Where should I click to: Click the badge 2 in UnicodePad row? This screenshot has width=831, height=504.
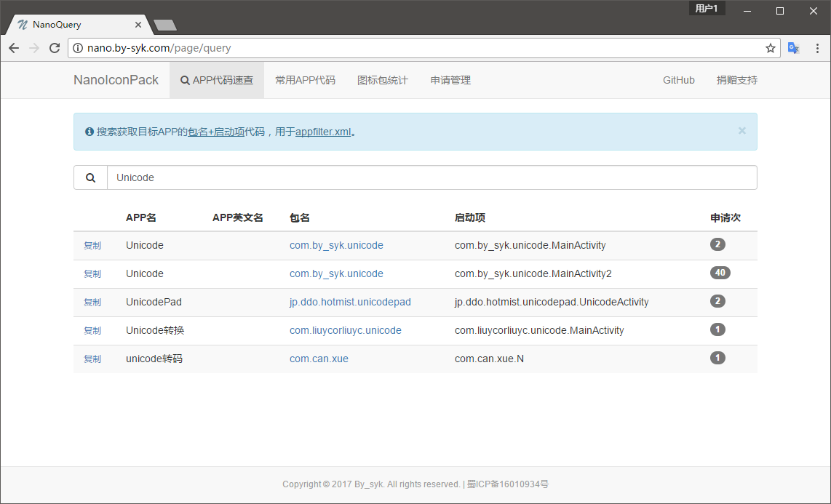(717, 301)
